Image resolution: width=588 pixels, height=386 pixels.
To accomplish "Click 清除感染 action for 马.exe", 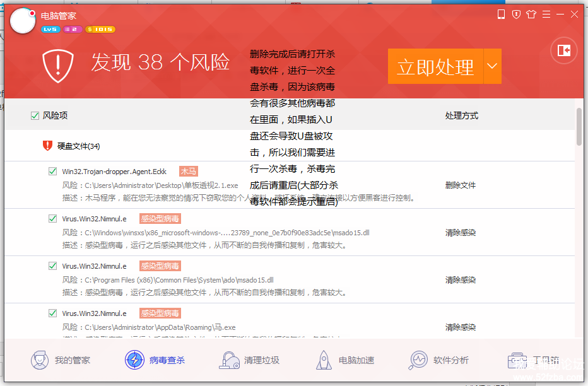I will [x=460, y=327].
